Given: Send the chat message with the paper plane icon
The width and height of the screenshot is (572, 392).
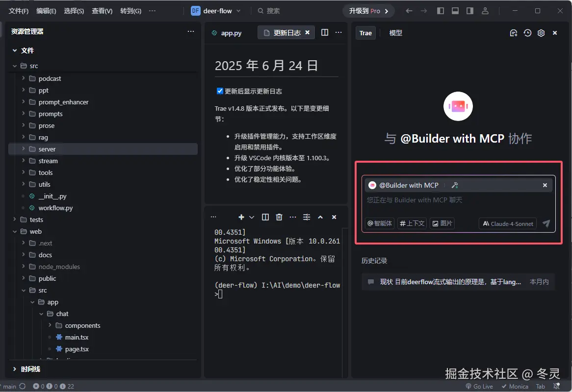Looking at the screenshot, I should pyautogui.click(x=546, y=223).
